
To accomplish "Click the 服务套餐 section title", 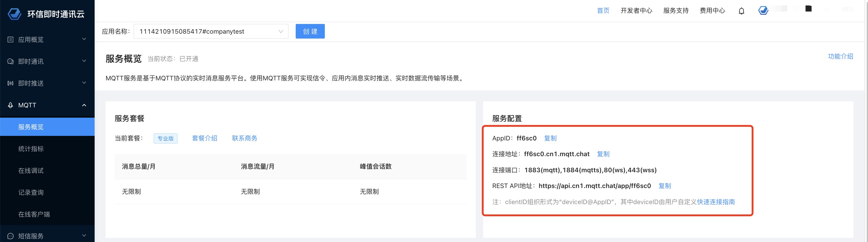I will click(x=130, y=118).
